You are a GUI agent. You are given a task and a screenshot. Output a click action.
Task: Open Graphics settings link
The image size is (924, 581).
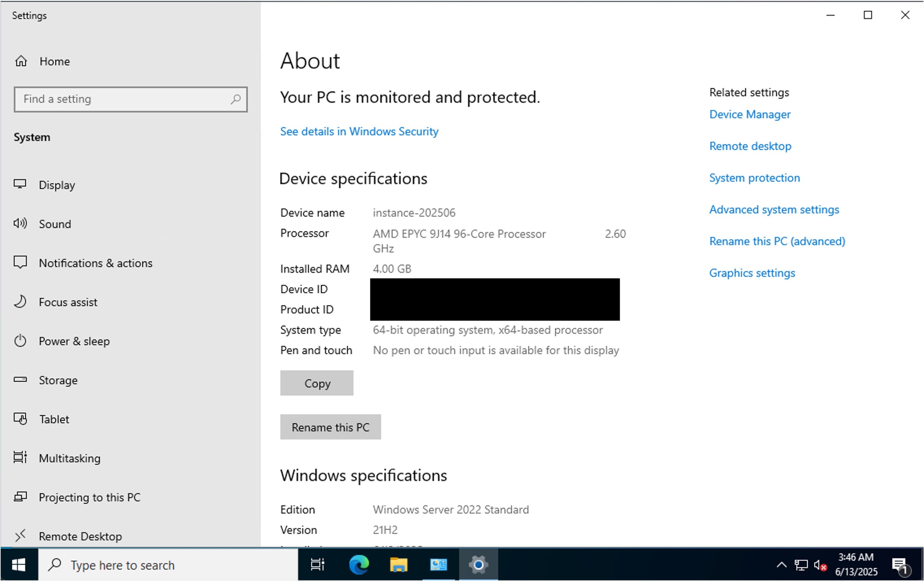pyautogui.click(x=752, y=273)
